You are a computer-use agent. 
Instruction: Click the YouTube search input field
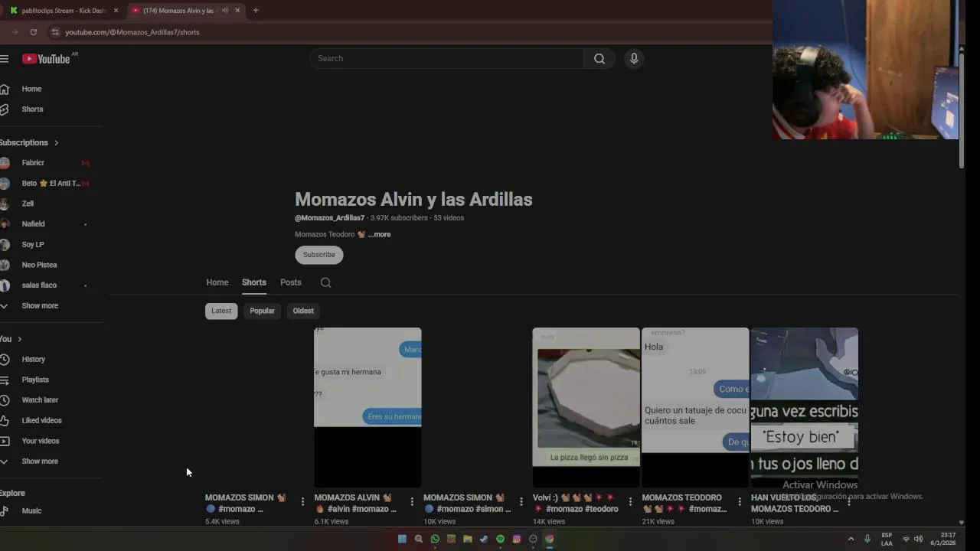[x=447, y=58]
